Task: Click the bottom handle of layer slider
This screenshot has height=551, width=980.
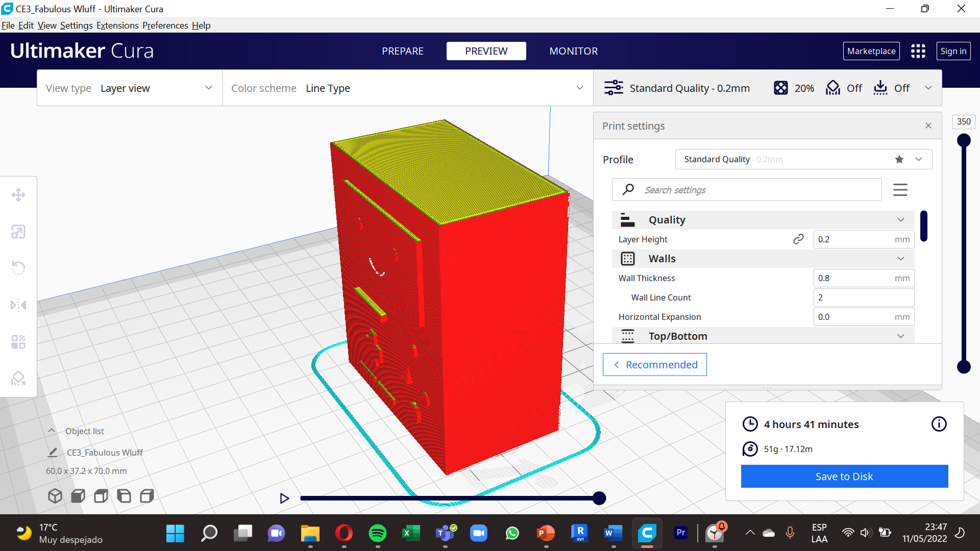Action: 964,366
